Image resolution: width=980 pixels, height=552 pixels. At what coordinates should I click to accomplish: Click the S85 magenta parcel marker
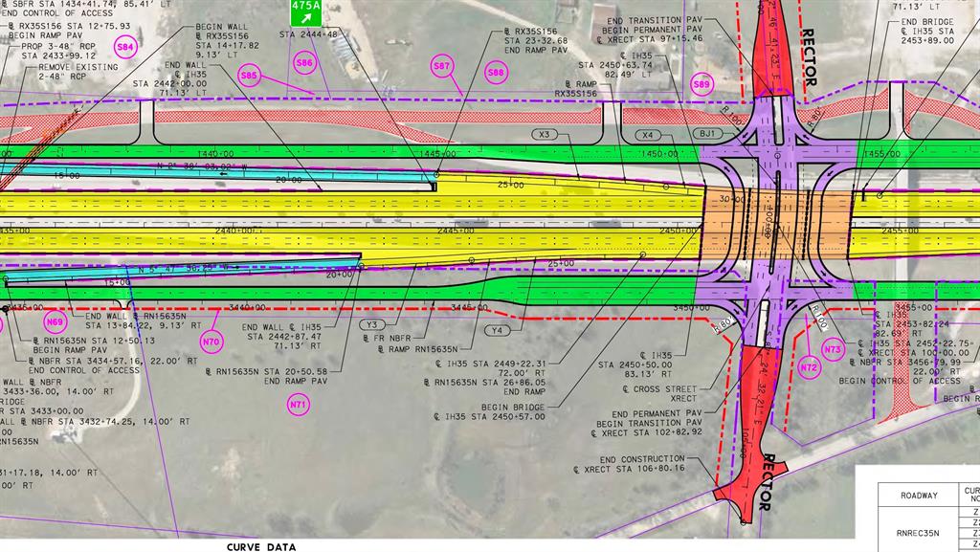tap(250, 75)
